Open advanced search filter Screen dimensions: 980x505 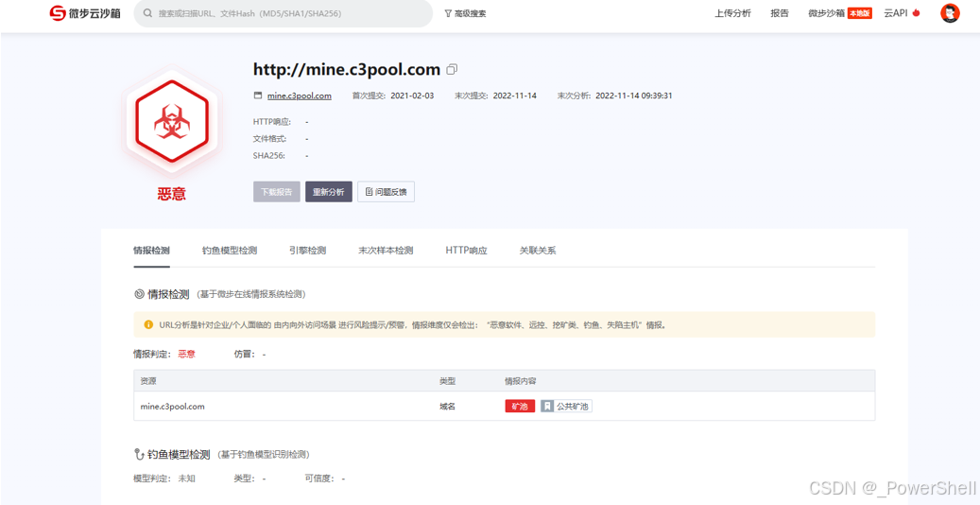tap(465, 13)
